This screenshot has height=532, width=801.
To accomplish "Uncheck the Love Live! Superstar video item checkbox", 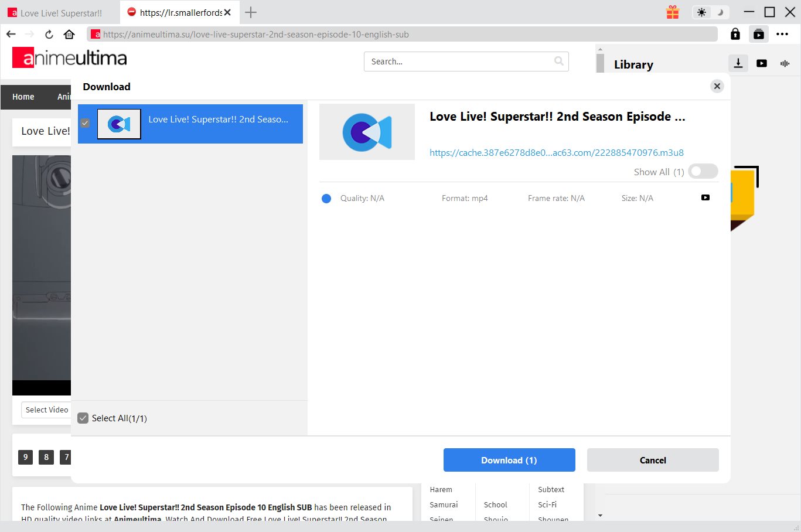I will (85, 124).
